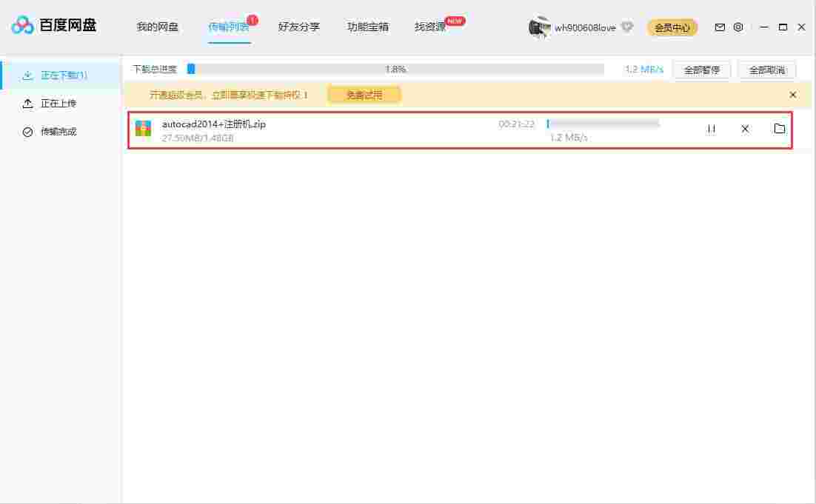Viewport: 816px width, 504px height.
Task: Click the autocad2014 file progress bar
Action: coord(603,124)
